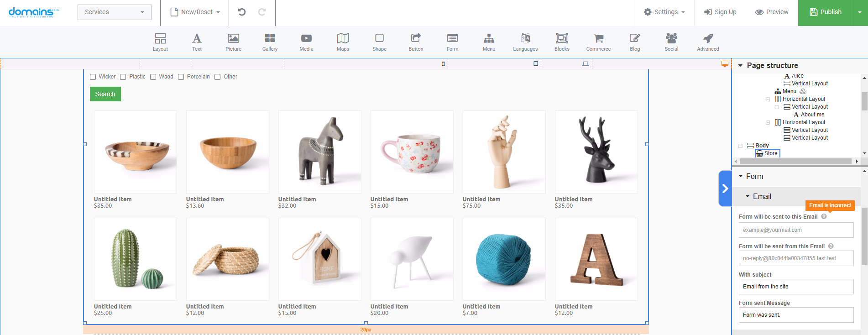Open the Social tool
The width and height of the screenshot is (868, 335).
coord(671,42)
